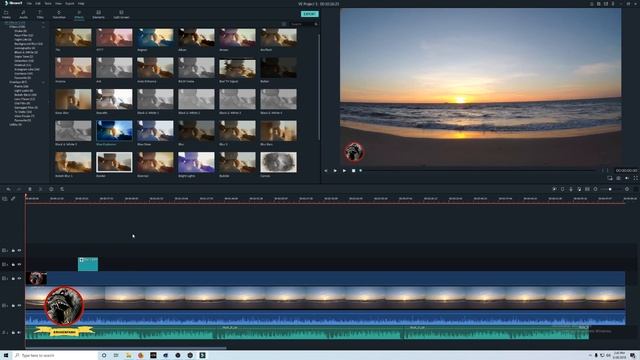This screenshot has height=360, width=640.
Task: Select the Blue Explosion filter thumbnail
Action: pos(114,131)
